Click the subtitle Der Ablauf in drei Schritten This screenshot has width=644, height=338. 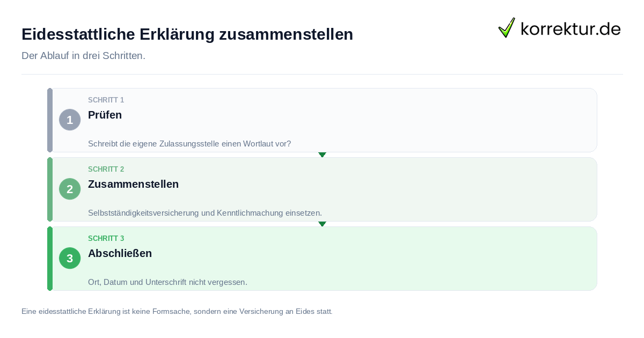pos(83,56)
